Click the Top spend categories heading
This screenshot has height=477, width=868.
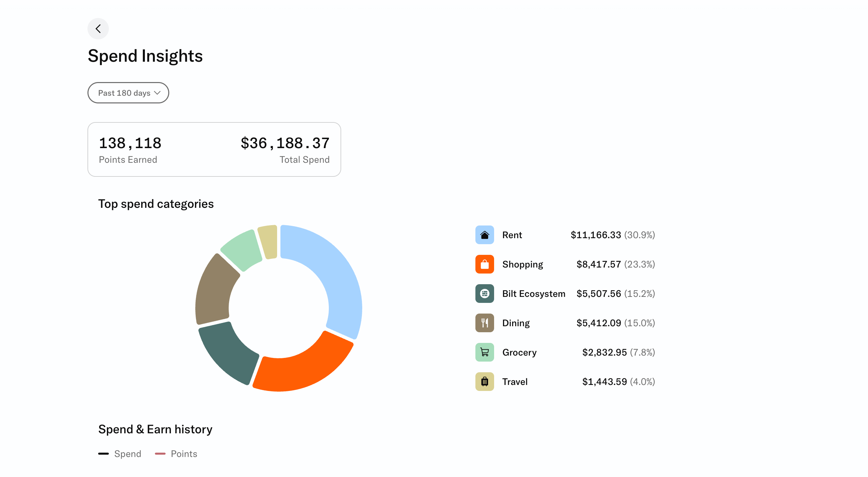(x=156, y=204)
